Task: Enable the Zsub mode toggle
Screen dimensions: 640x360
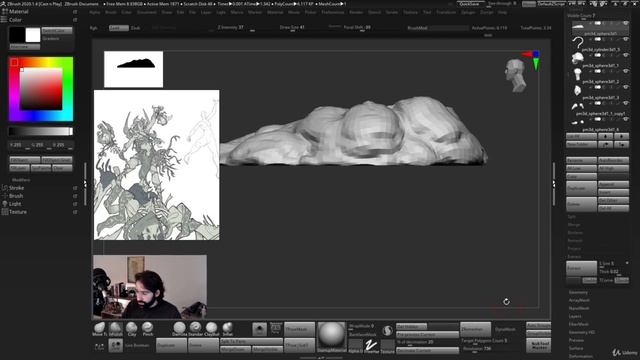Action: (135, 28)
